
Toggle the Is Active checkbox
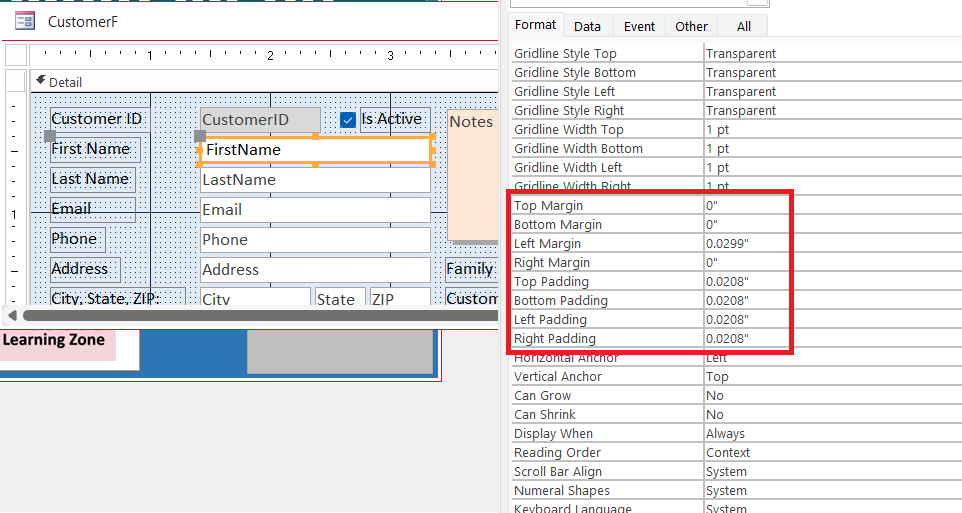click(x=348, y=120)
